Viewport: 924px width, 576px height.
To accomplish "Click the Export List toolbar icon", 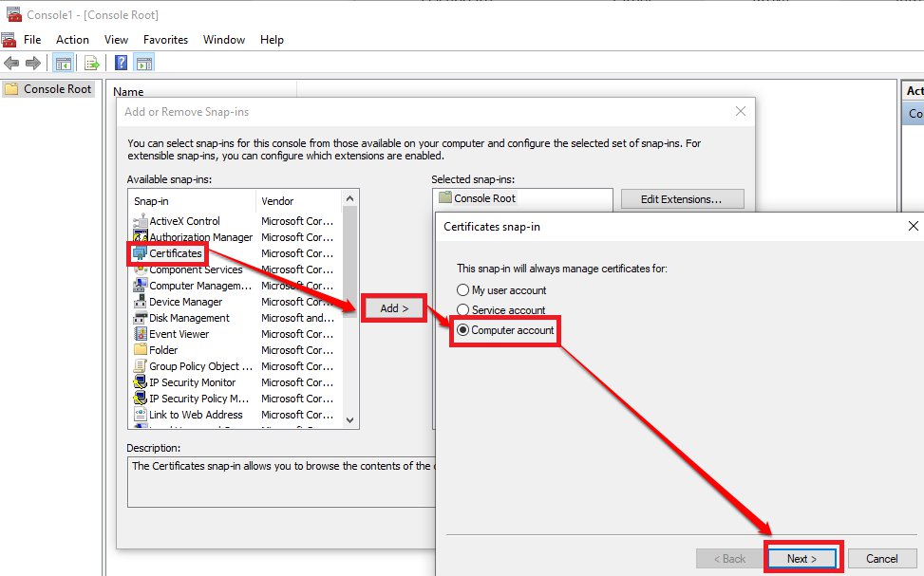I will pos(92,64).
